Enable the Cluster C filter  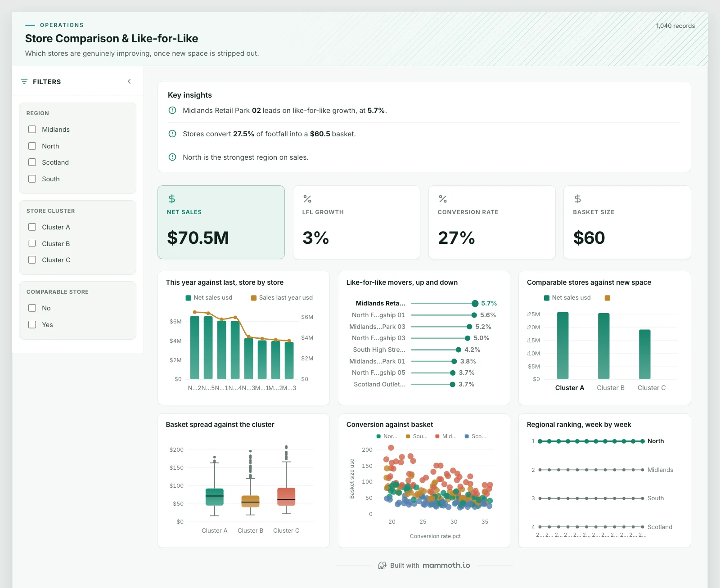point(32,260)
